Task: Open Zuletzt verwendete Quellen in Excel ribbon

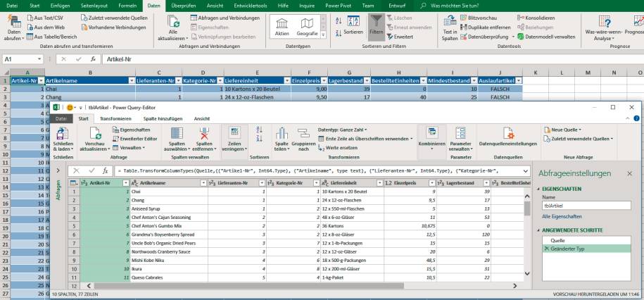Action: pos(114,18)
